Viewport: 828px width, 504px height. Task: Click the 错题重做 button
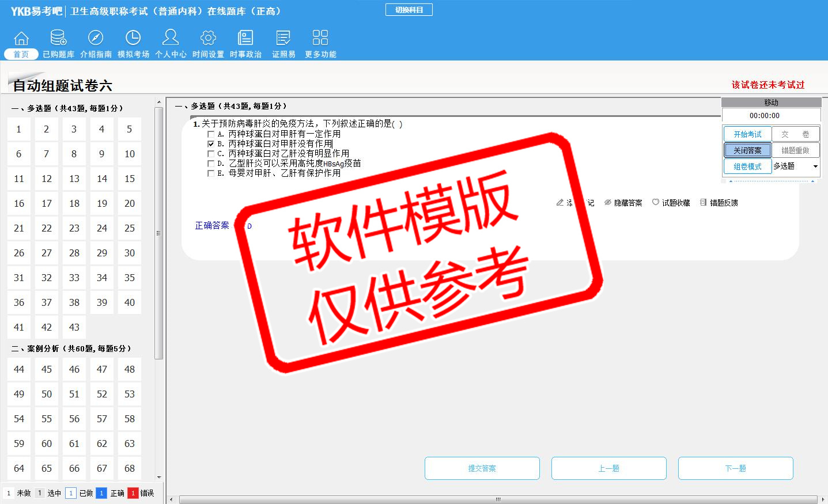[x=795, y=150]
